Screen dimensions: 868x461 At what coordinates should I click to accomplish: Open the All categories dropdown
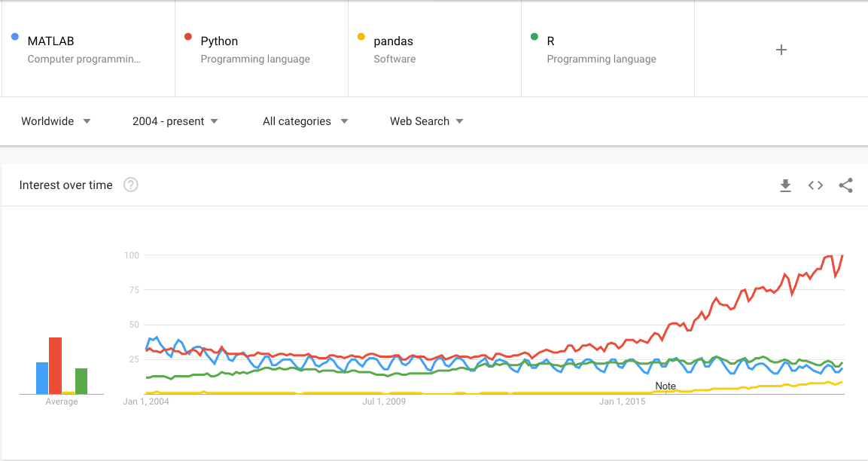point(305,121)
